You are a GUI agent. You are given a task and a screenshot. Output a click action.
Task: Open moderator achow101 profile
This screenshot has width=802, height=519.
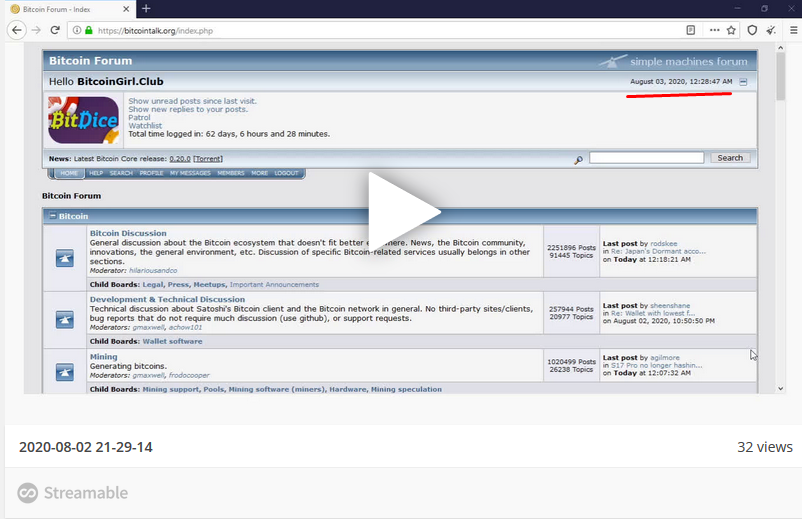pyautogui.click(x=185, y=327)
